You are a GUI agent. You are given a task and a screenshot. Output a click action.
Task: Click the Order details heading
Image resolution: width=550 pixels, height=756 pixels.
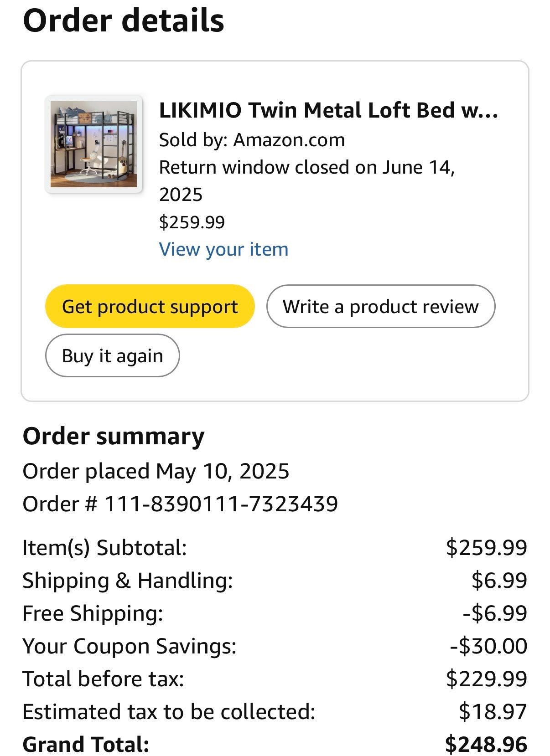[x=123, y=21]
